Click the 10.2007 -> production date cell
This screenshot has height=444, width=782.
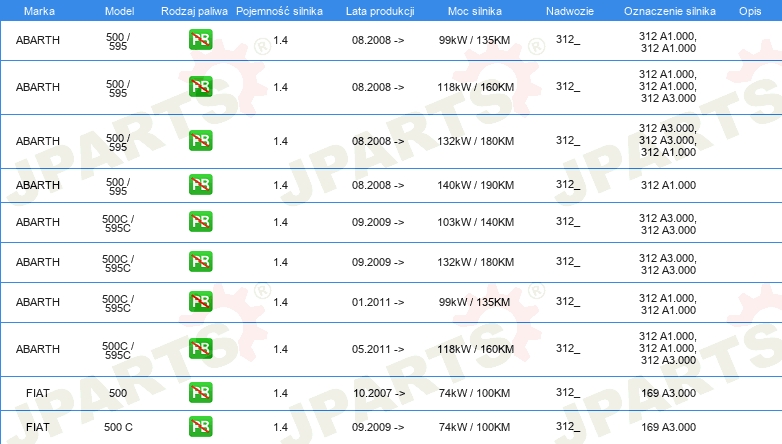coord(379,393)
